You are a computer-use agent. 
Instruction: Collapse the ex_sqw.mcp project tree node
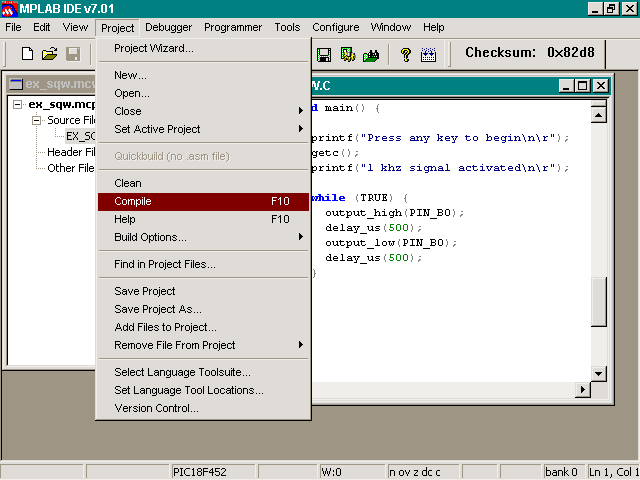18,104
